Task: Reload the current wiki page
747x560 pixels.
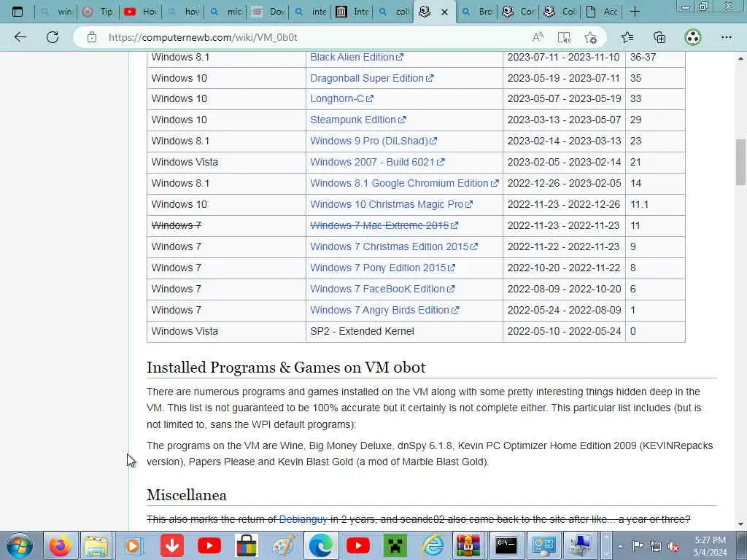Action: click(x=53, y=37)
